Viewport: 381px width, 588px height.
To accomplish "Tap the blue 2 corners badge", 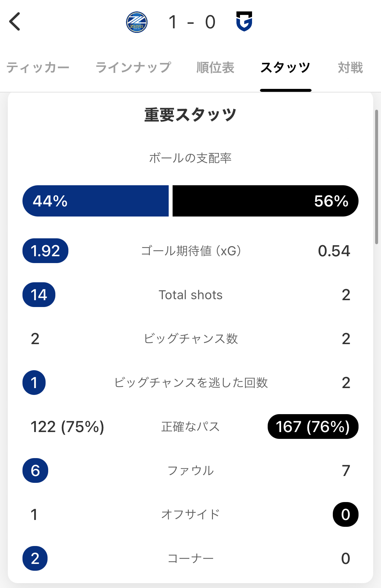I will [x=35, y=558].
